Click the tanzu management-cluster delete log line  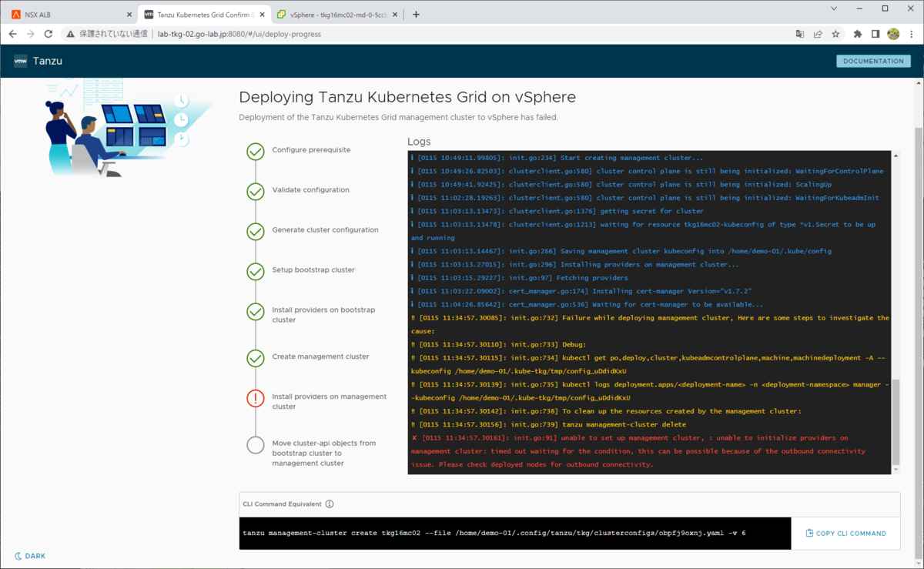(x=548, y=425)
